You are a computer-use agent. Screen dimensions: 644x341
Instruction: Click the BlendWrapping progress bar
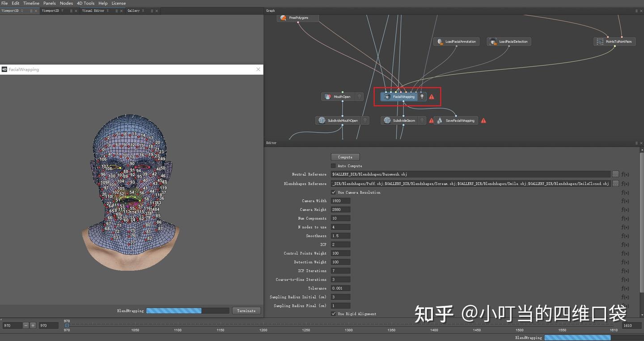pos(187,311)
